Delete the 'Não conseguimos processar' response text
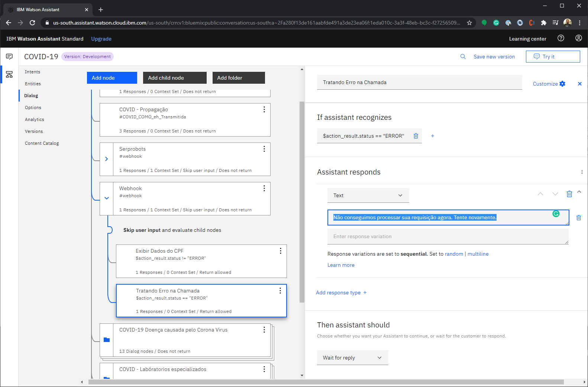This screenshot has width=588, height=387. [579, 218]
